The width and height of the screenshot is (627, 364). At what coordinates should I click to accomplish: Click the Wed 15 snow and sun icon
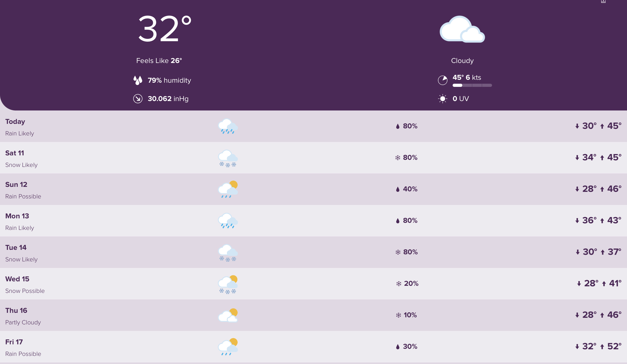tap(228, 284)
